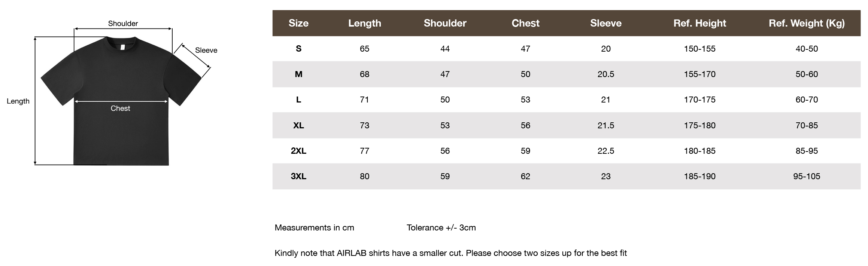Click the Ref. Weight (Kg) column header
The height and width of the screenshot is (266, 868).
[807, 23]
